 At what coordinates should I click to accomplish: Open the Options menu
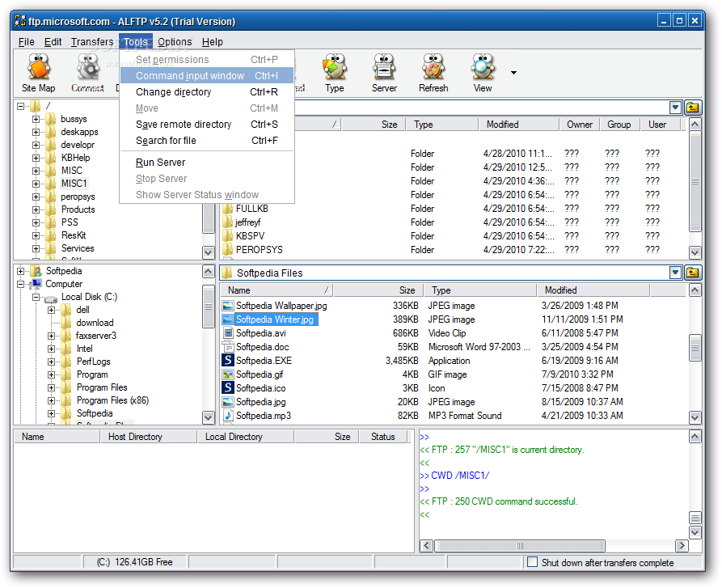click(175, 42)
